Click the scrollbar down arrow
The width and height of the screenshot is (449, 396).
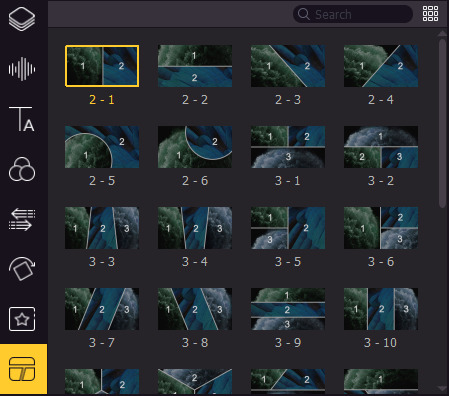point(442,389)
